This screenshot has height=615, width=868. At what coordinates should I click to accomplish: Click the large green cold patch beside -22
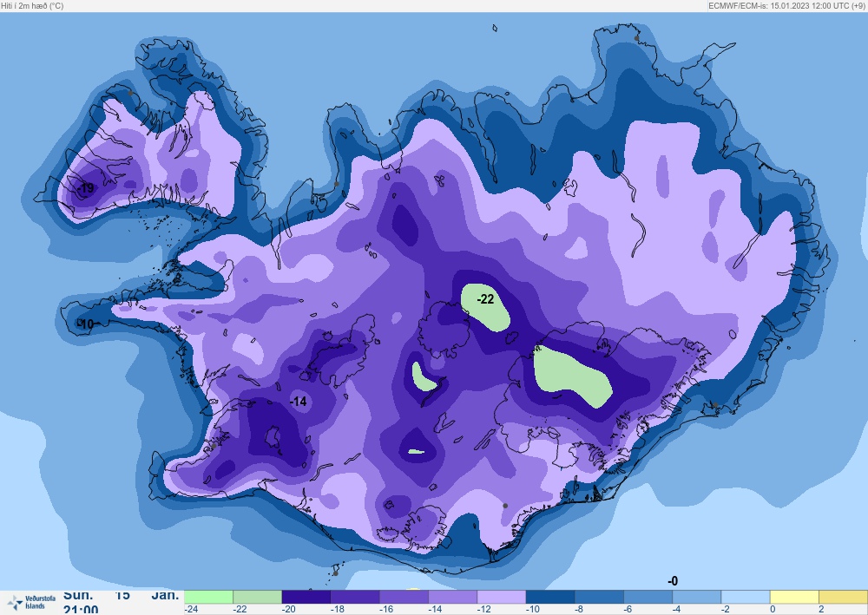(x=486, y=307)
